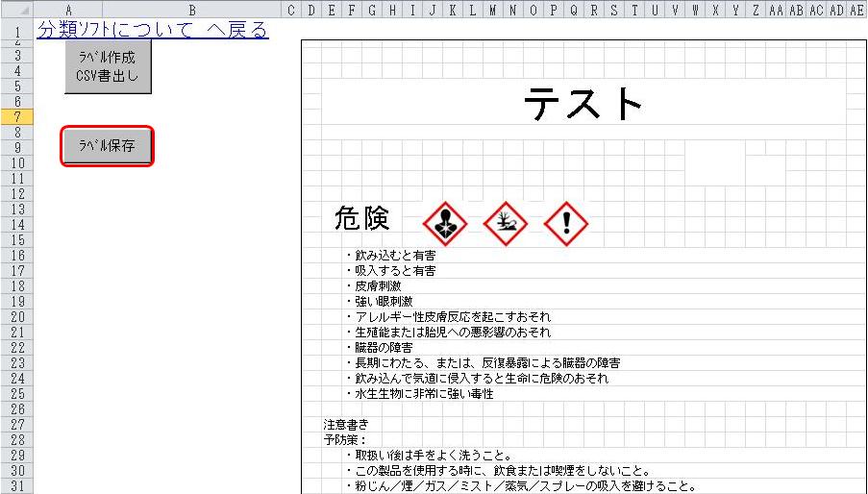This screenshot has width=868, height=494.
Task: Click the 注意書き heading
Action: point(346,425)
